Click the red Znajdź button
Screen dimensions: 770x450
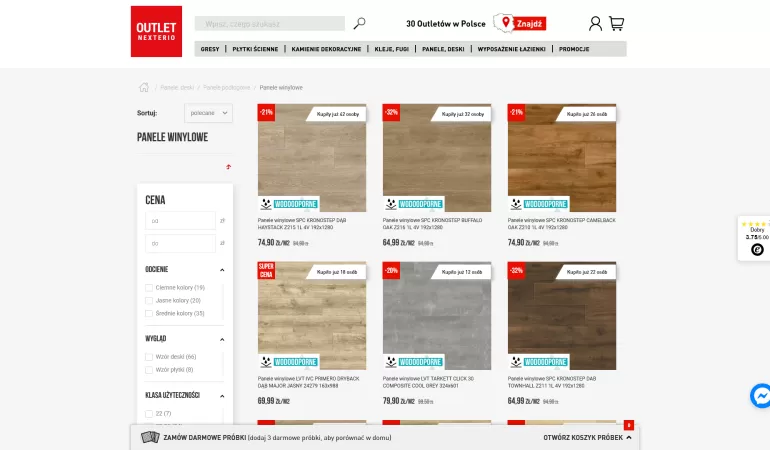click(529, 24)
